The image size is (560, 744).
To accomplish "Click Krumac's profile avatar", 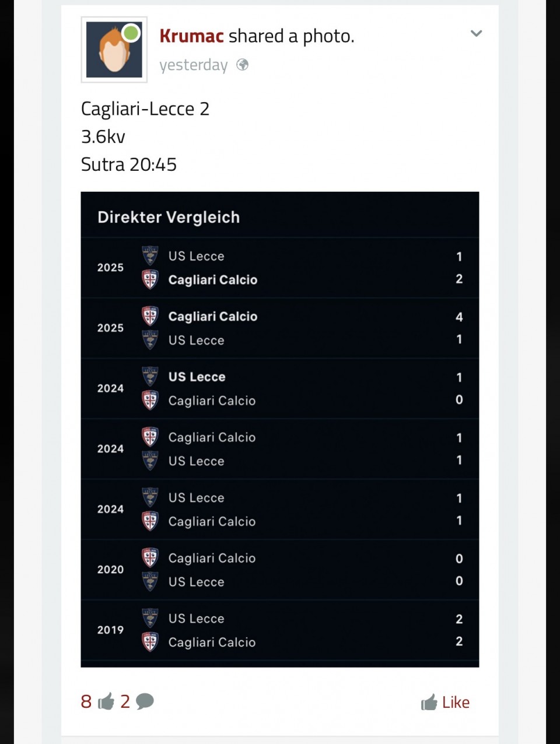I will 114,50.
